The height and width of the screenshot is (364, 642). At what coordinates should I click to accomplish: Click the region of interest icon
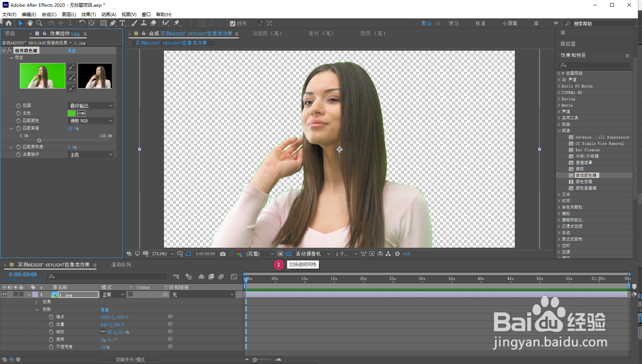click(x=280, y=254)
